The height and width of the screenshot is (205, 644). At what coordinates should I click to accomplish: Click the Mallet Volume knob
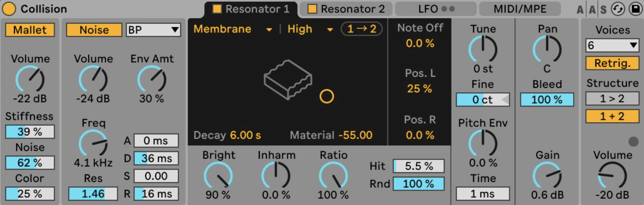pos(30,79)
